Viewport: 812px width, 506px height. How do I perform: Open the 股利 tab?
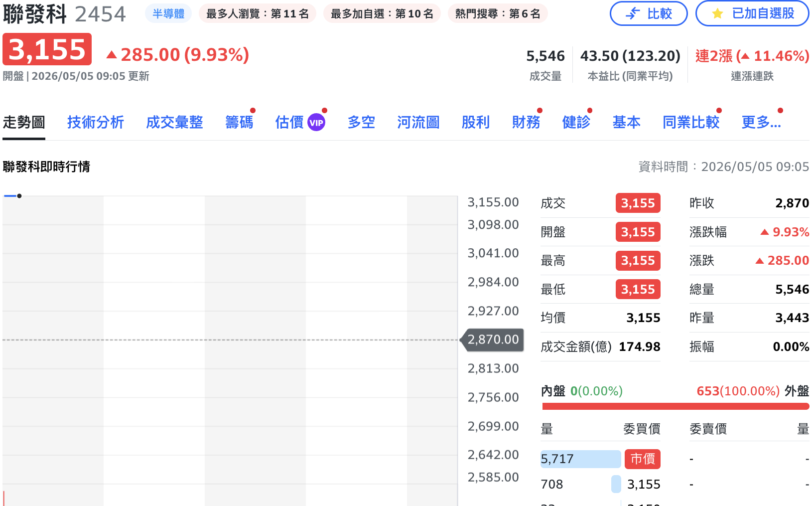476,122
